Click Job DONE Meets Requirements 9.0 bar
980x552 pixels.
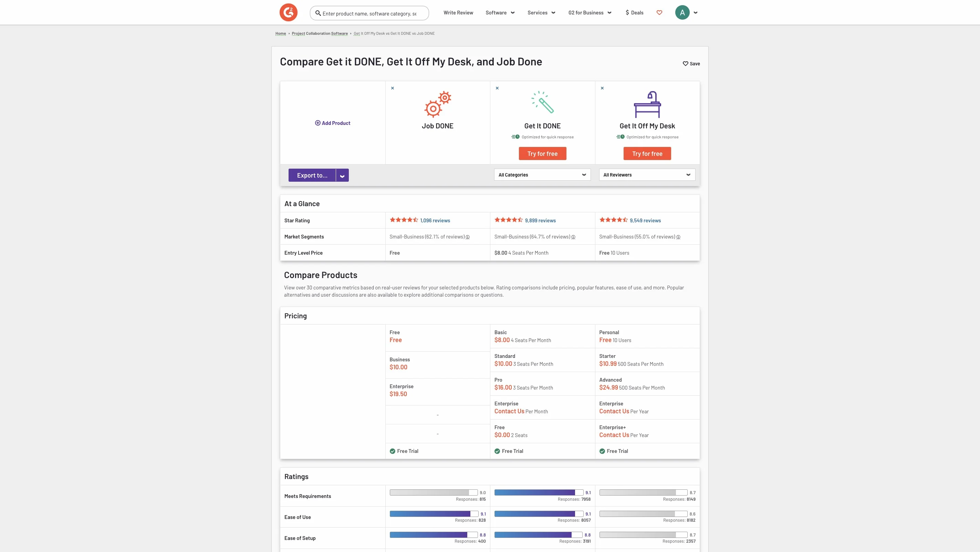pos(433,493)
